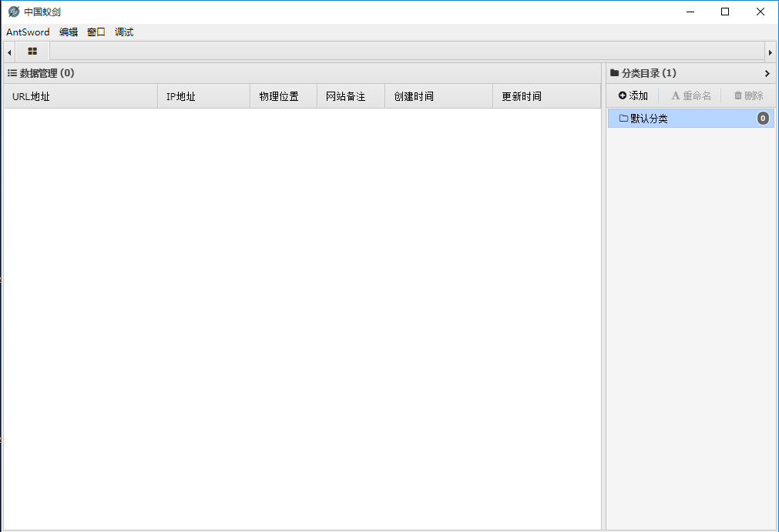Screen dimensions: 779x532
Task: Sort by URL地址 column header
Action: coord(80,96)
